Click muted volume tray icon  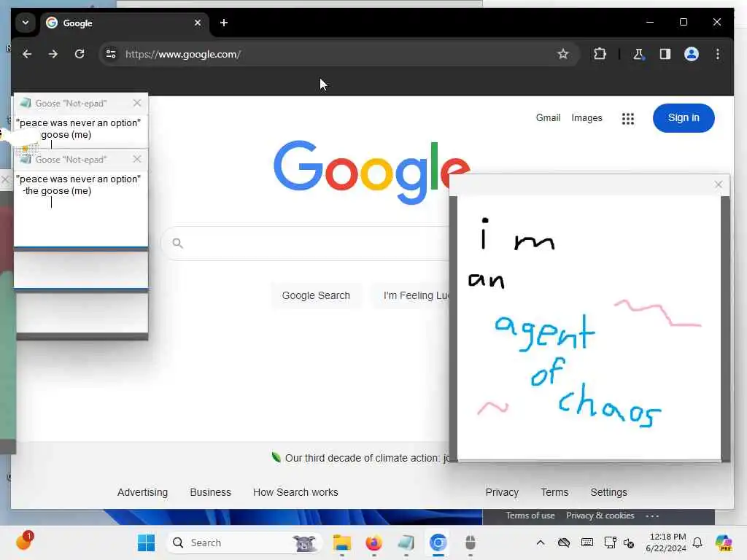click(629, 543)
